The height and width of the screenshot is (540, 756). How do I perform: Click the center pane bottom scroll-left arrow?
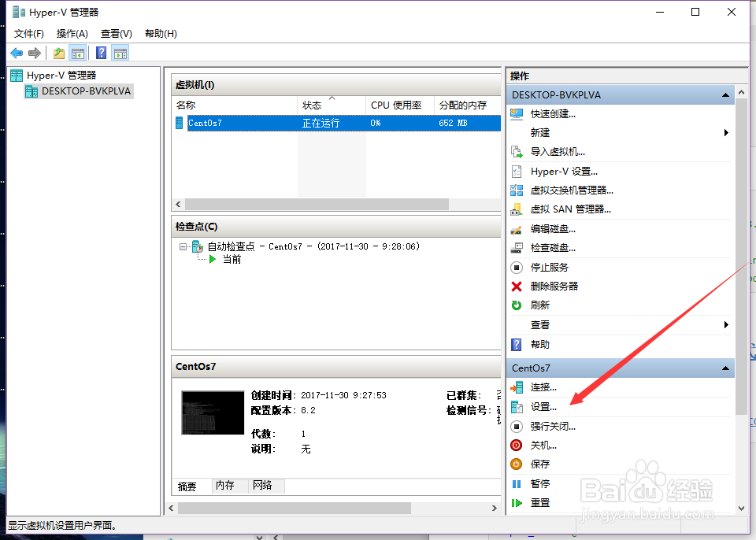click(x=171, y=509)
